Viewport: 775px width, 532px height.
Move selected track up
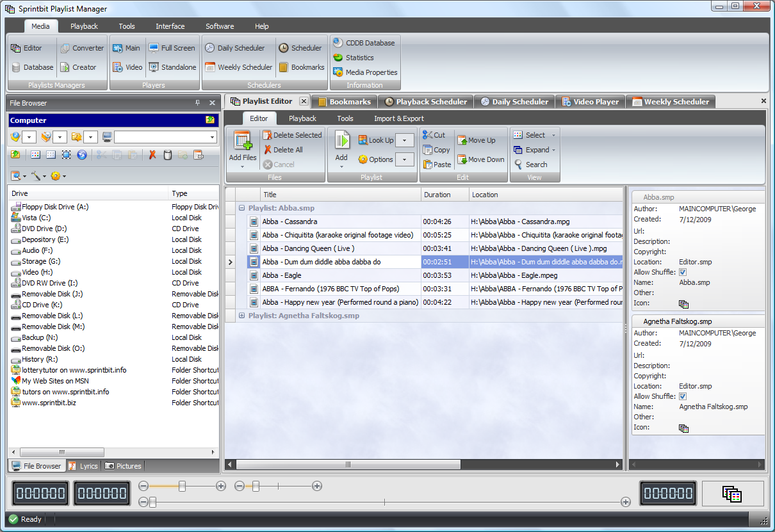coord(477,140)
